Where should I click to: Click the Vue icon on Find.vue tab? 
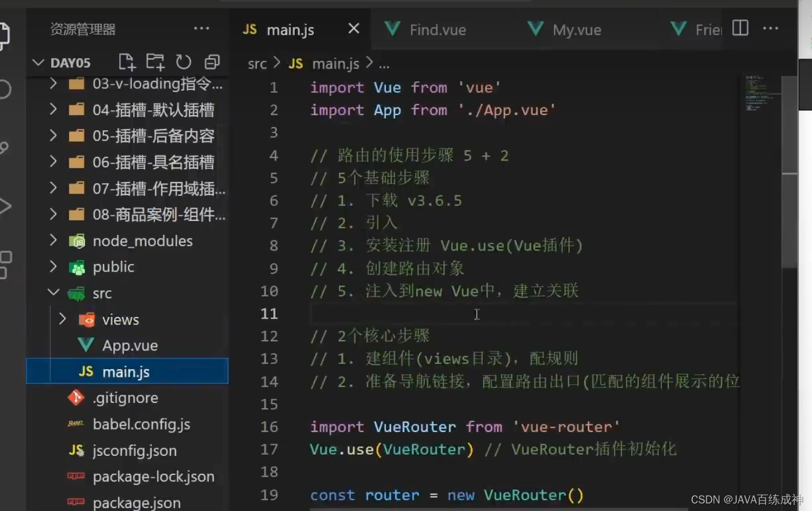(392, 28)
